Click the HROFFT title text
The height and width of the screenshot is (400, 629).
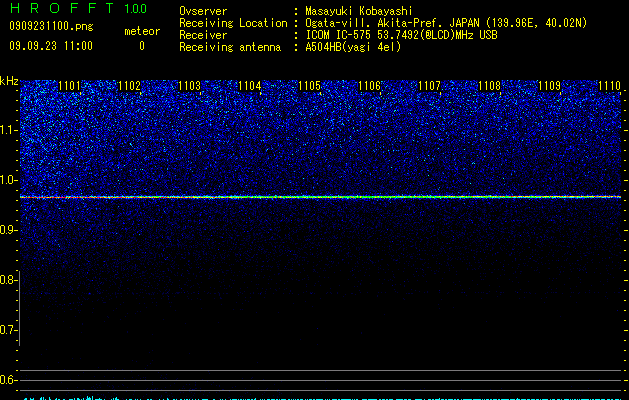click(x=62, y=8)
